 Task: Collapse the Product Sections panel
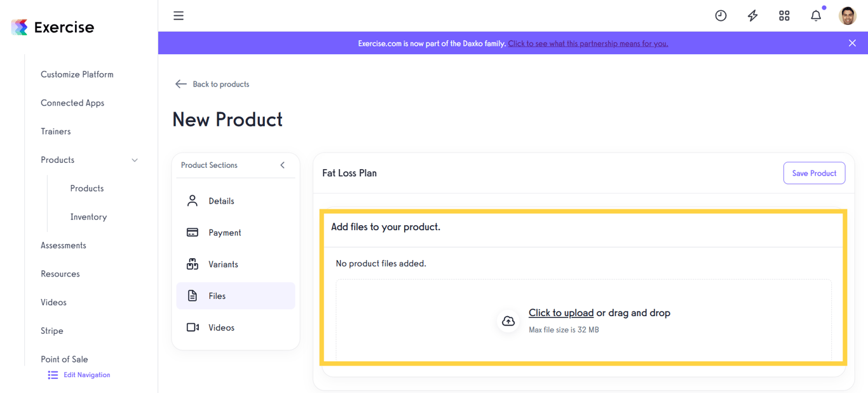(282, 165)
